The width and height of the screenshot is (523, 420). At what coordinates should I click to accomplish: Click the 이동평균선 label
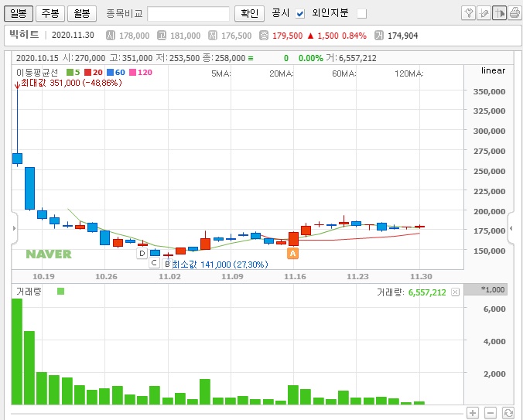pos(37,73)
